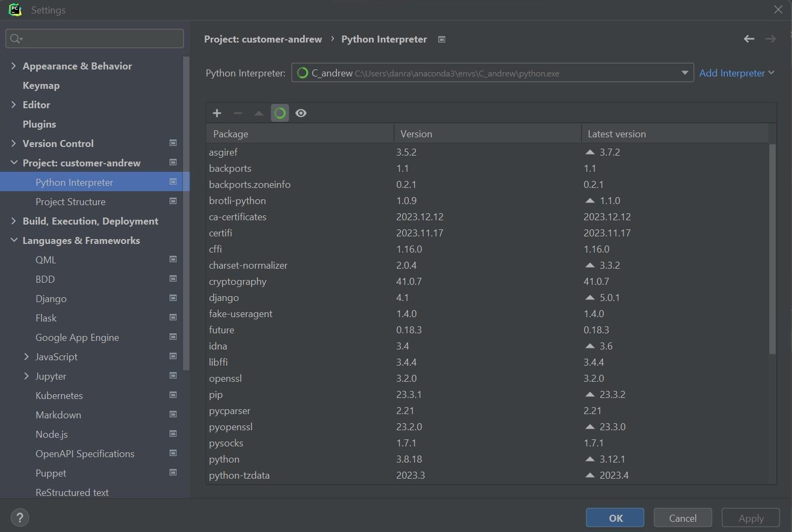Select the python-tzdata package row
The height and width of the screenshot is (532, 792).
487,475
